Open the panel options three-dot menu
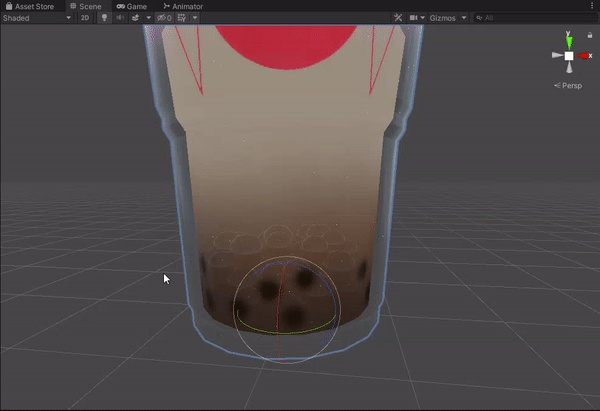 pos(592,6)
